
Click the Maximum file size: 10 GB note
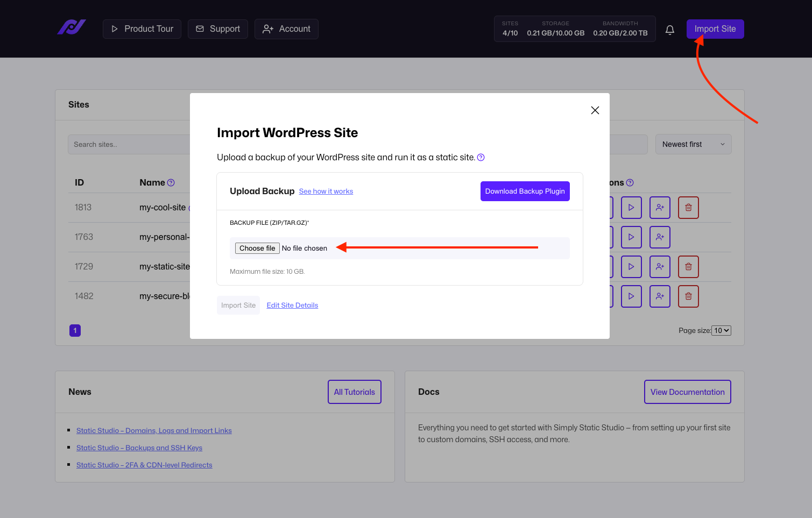click(x=267, y=272)
